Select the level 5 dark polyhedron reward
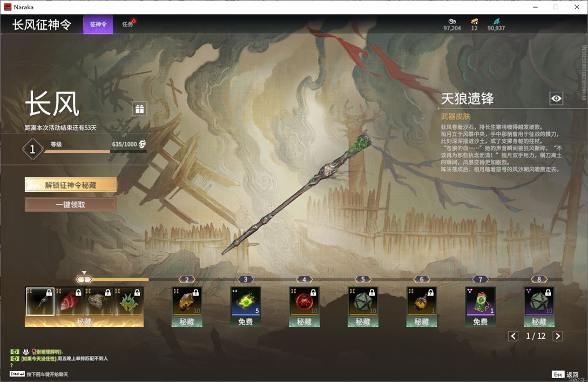The height and width of the screenshot is (382, 588). click(x=363, y=301)
